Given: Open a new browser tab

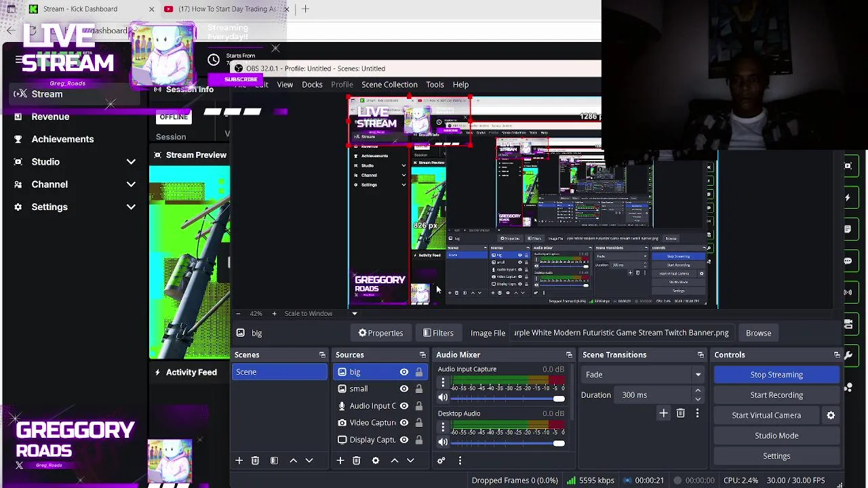Looking at the screenshot, I should pyautogui.click(x=305, y=9).
